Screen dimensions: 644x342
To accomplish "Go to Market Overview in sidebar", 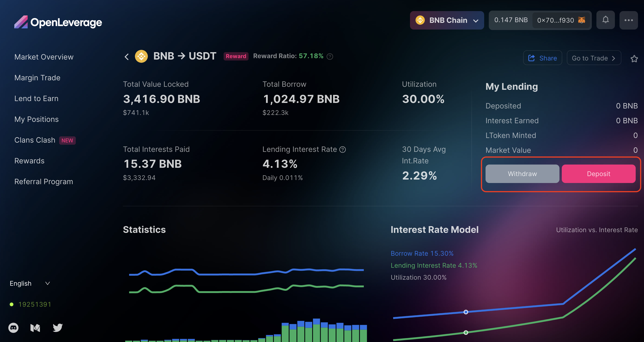I will (44, 57).
